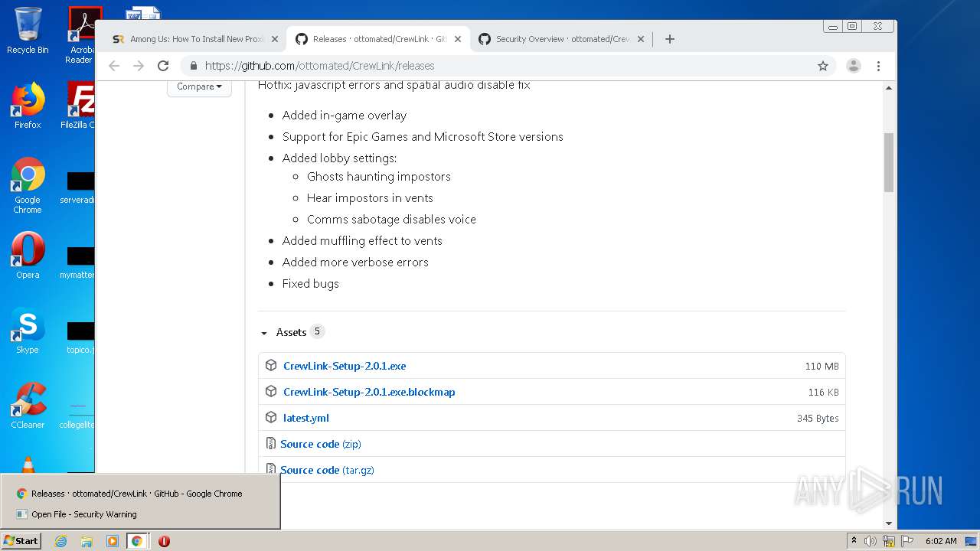This screenshot has width=980, height=551.
Task: Select the Releases GitHub Chrome window preview entry
Action: (140, 494)
